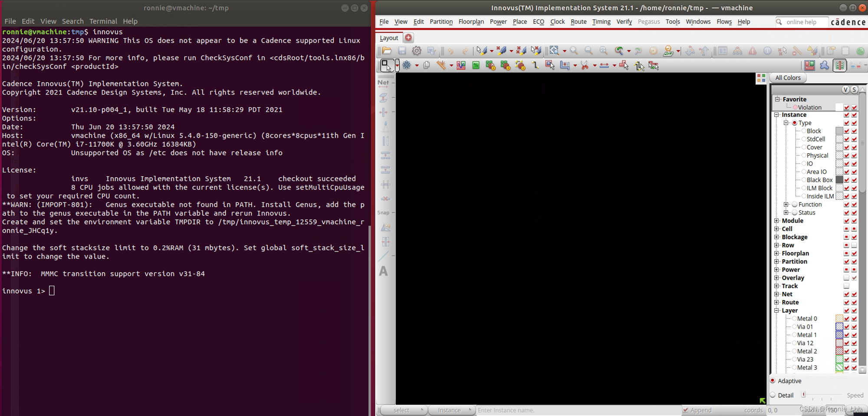Click the Fit design zoom icon

(603, 51)
